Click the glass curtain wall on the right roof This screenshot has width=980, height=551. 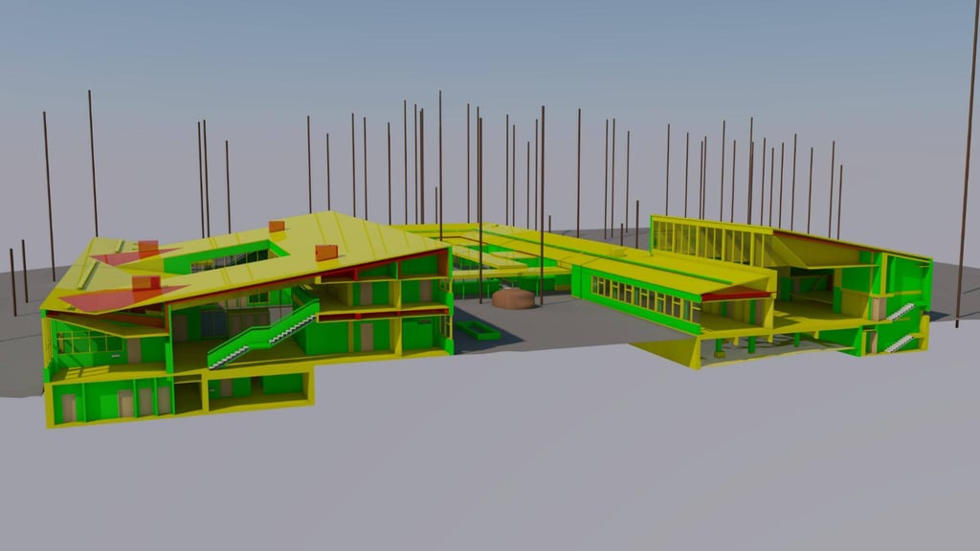point(708,242)
